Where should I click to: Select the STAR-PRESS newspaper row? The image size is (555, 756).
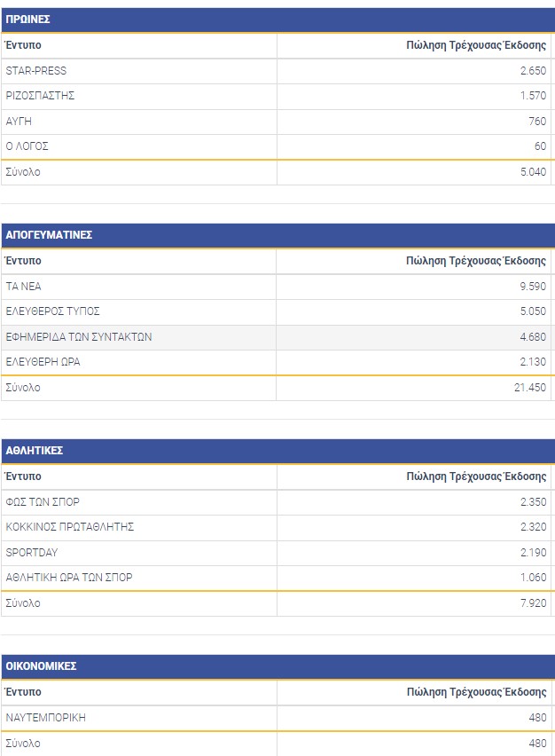pos(36,71)
